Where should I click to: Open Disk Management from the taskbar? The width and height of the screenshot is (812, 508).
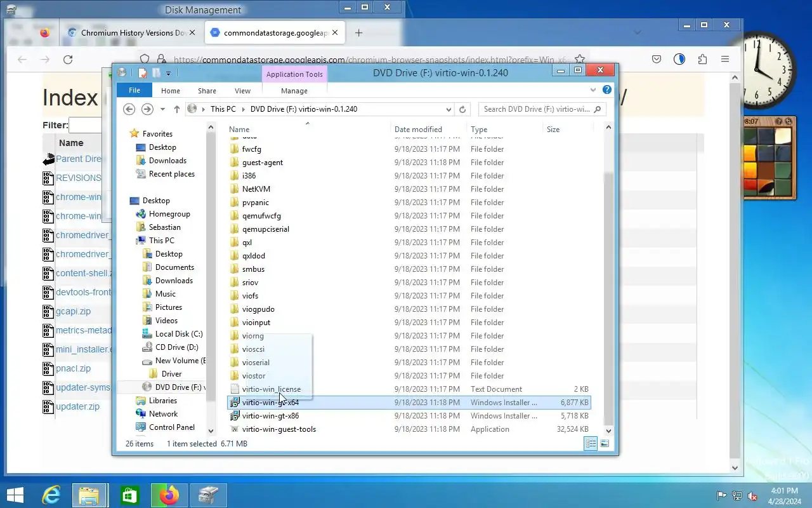click(x=208, y=495)
